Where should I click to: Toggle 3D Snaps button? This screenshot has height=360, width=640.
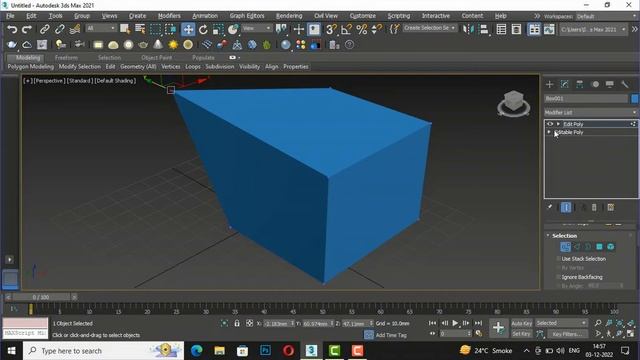tap(331, 29)
